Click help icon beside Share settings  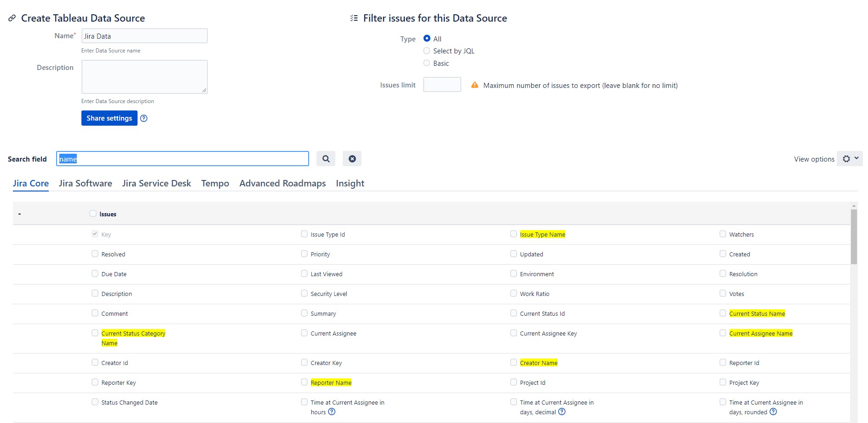coord(144,118)
